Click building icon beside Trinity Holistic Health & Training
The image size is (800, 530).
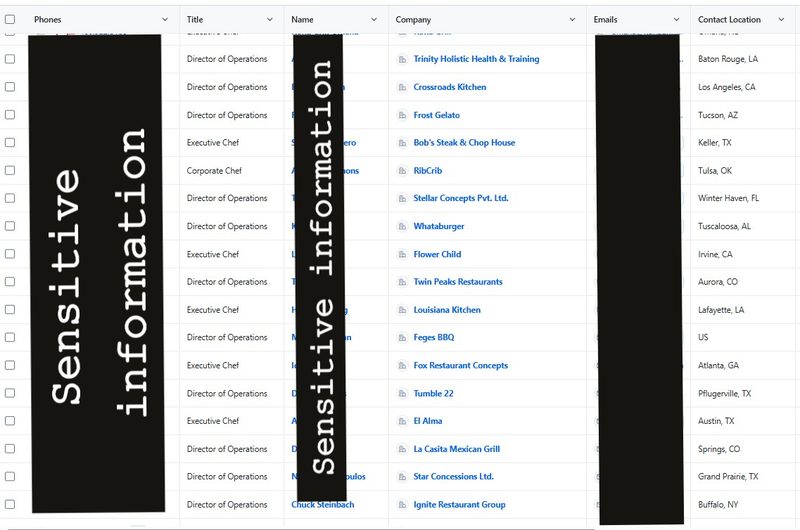403,59
